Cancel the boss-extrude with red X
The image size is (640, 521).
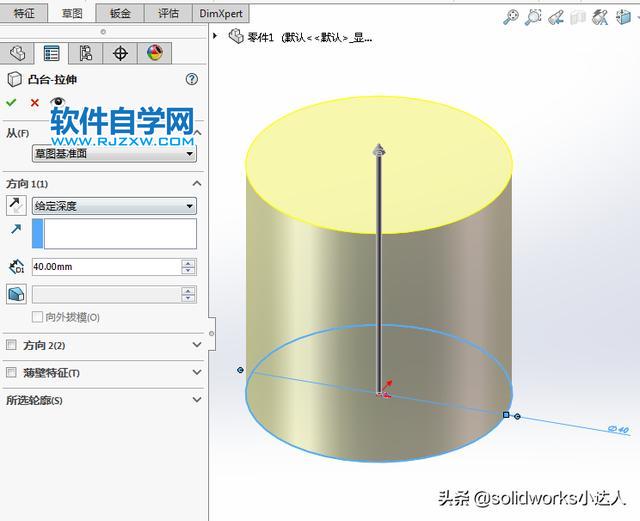[x=35, y=102]
